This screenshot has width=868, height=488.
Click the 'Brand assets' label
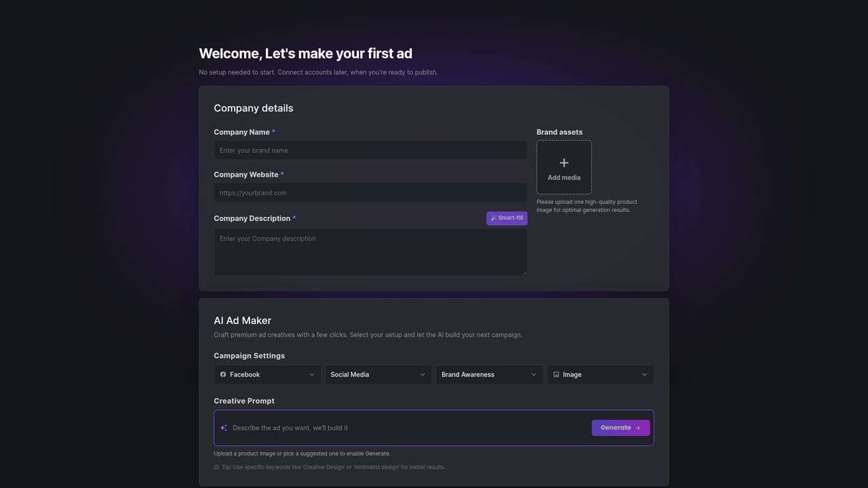point(559,132)
